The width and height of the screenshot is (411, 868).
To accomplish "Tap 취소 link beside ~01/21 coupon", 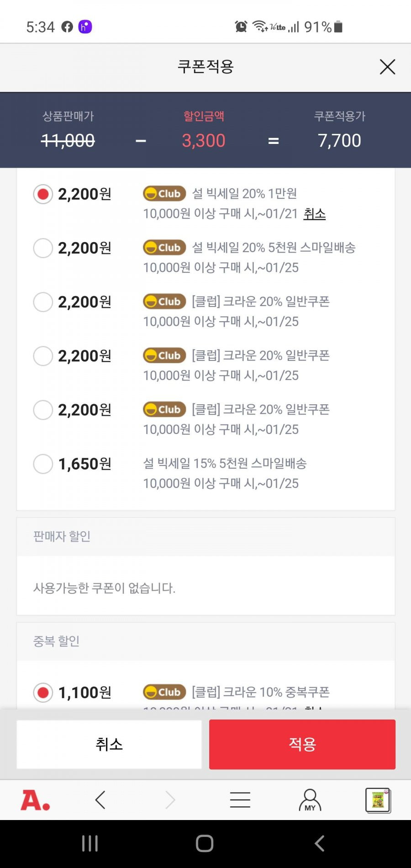I will click(x=315, y=214).
